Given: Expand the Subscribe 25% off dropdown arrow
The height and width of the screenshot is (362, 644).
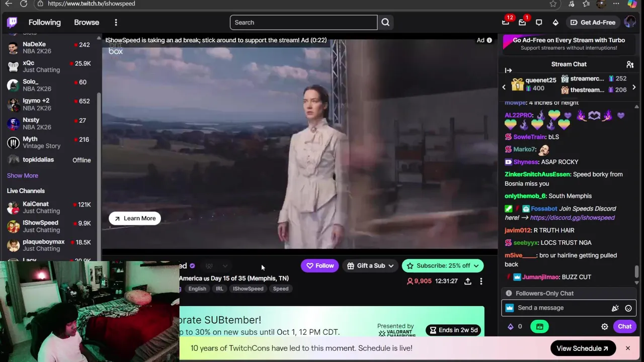Looking at the screenshot, I should point(476,266).
